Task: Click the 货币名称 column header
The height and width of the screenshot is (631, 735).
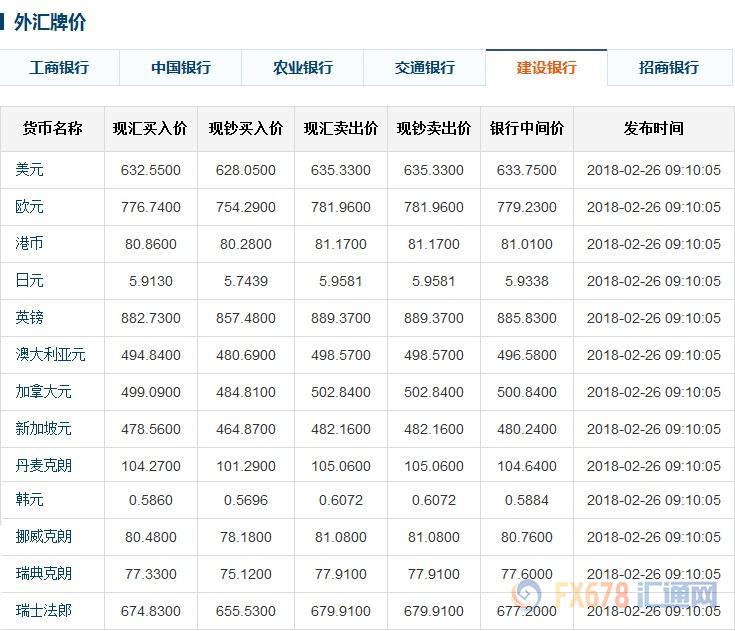Action: click(x=52, y=128)
